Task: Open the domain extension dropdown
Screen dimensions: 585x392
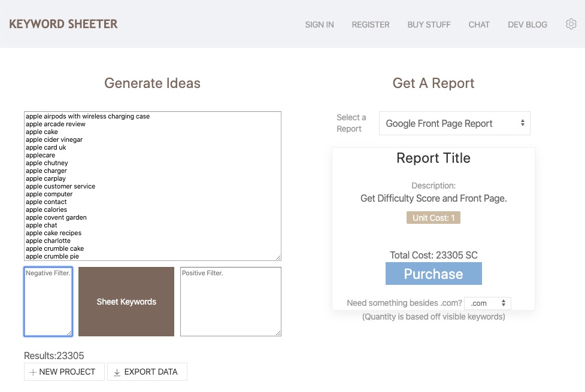Action: click(x=488, y=303)
